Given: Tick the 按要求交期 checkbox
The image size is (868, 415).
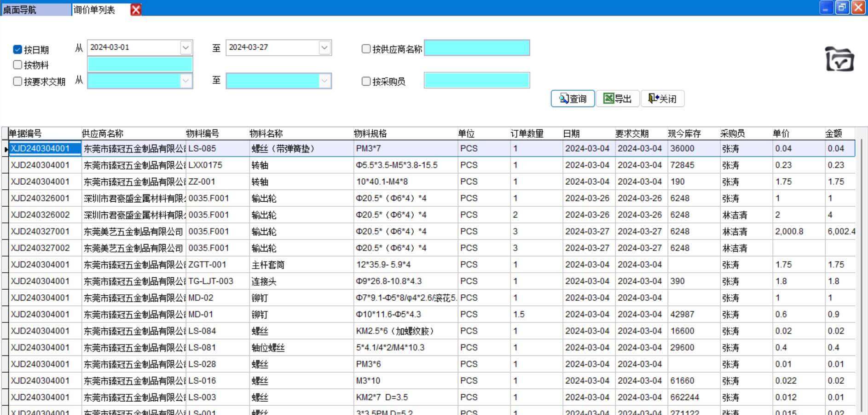Looking at the screenshot, I should pyautogui.click(x=18, y=82).
